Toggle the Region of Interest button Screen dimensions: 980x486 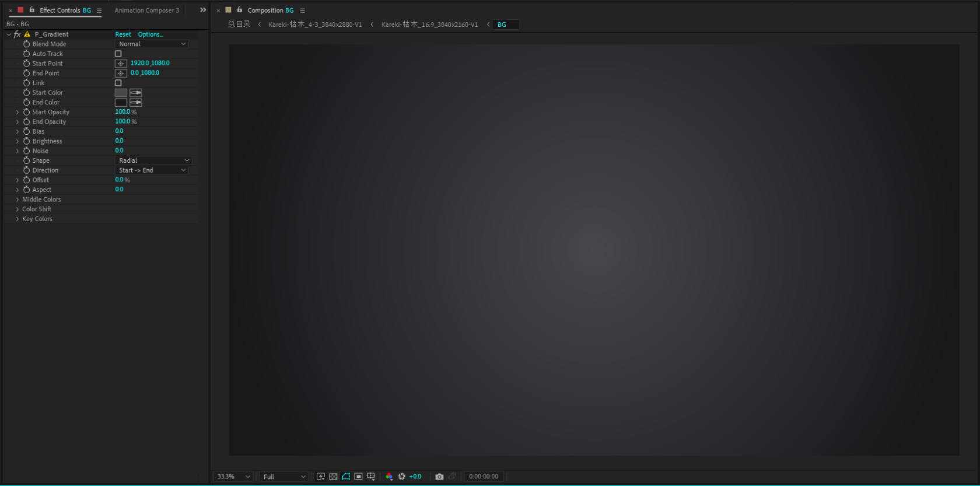(x=358, y=477)
